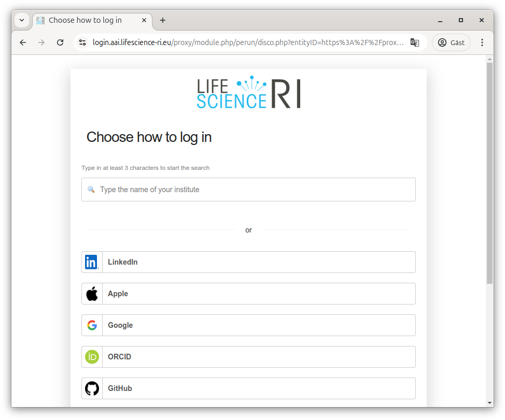Close the 'Choose how to log in' tab
The image size is (505, 420).
pos(144,20)
